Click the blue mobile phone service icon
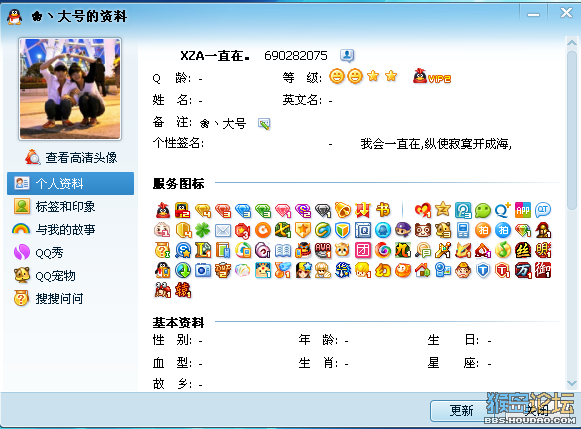The width and height of the screenshot is (581, 429). click(x=463, y=230)
